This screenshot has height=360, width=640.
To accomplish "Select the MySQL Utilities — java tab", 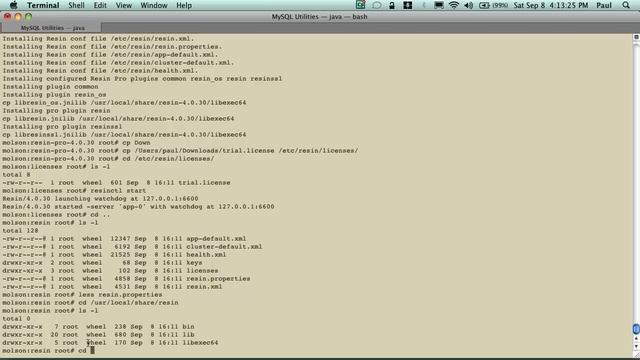I will (x=51, y=28).
